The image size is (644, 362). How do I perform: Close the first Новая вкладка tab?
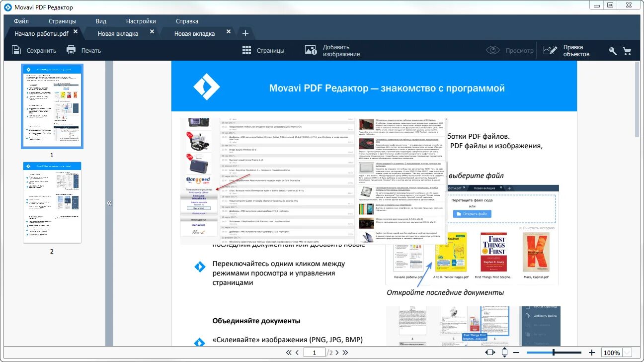152,31
